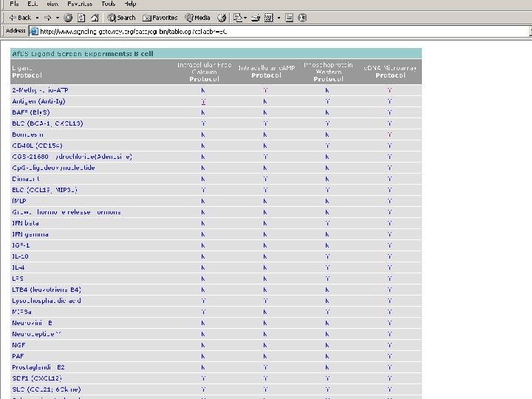This screenshot has width=532, height=399.
Task: Refresh the page using the Refresh icon
Action: (81, 18)
